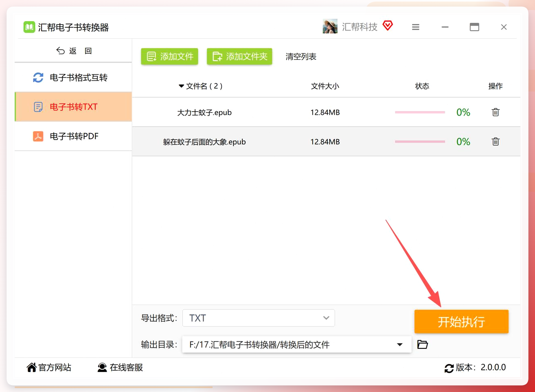This screenshot has width=535, height=392.
Task: Click the 汇帮科技 account name
Action: tap(360, 27)
